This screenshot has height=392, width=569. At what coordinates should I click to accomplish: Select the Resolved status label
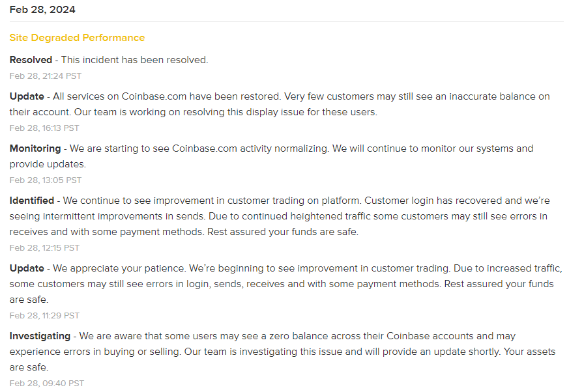coord(31,60)
